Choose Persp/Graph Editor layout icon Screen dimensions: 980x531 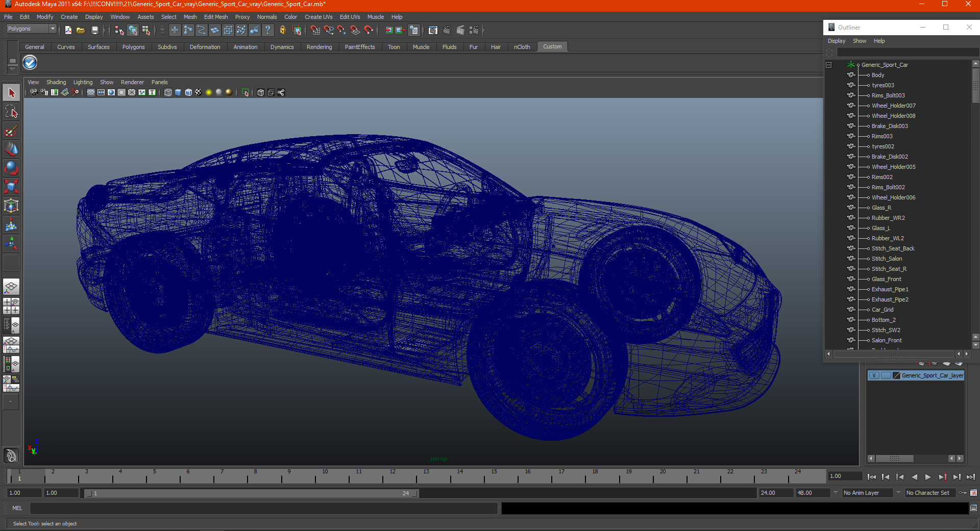pos(11,345)
